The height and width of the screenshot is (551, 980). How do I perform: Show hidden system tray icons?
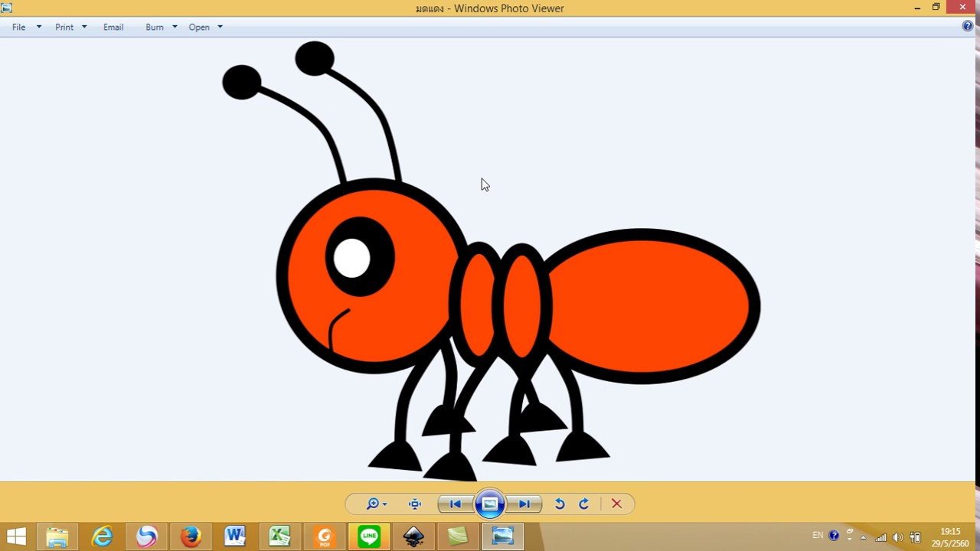(864, 536)
